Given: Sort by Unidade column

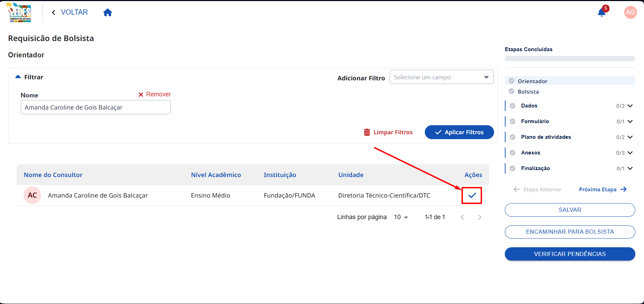Looking at the screenshot, I should click(351, 175).
